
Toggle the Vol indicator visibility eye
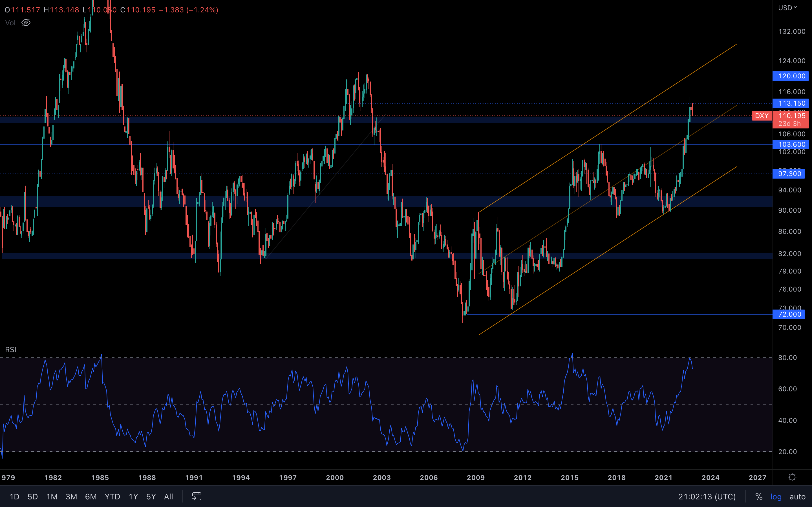[x=26, y=23]
